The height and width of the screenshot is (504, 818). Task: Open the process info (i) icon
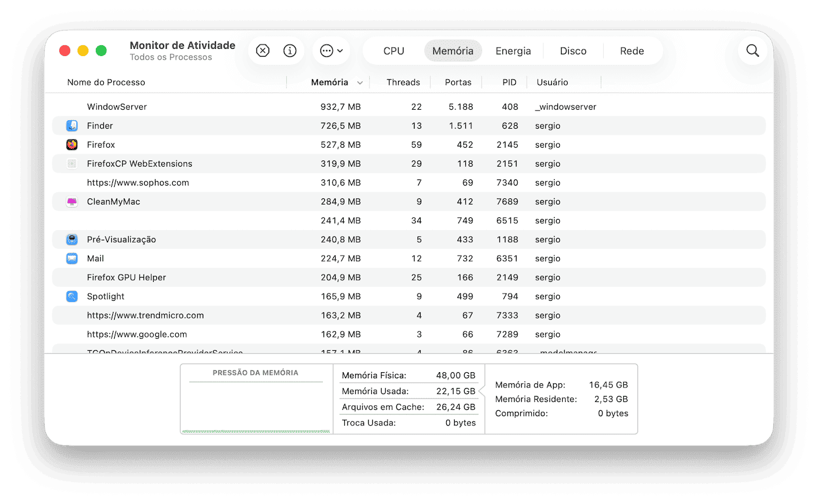point(290,51)
